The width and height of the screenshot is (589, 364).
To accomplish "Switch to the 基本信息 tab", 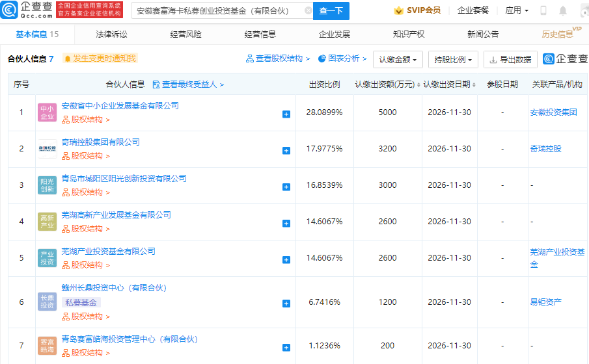I will click(37, 34).
